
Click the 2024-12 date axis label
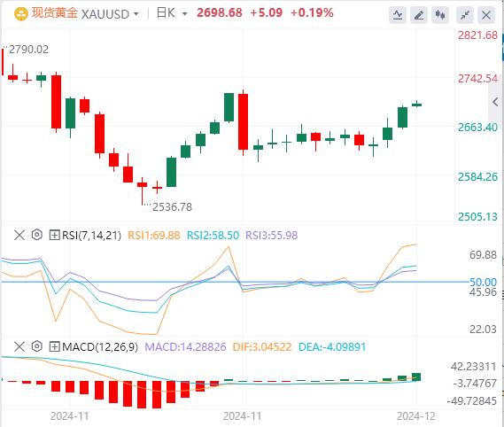click(x=416, y=416)
